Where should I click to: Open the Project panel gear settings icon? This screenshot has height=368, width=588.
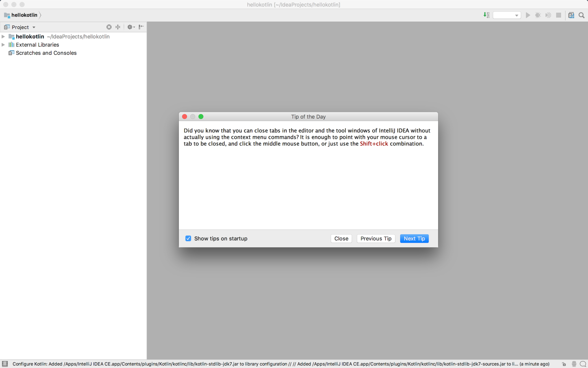click(131, 27)
